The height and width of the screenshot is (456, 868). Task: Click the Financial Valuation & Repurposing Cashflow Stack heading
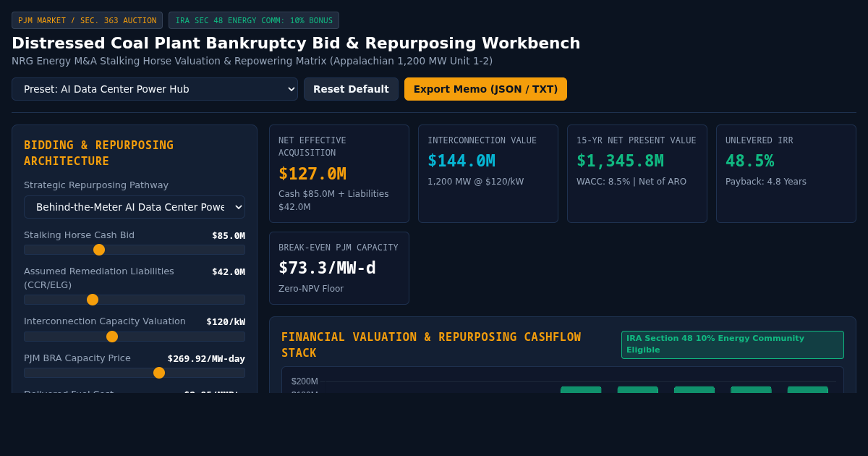tap(431, 345)
